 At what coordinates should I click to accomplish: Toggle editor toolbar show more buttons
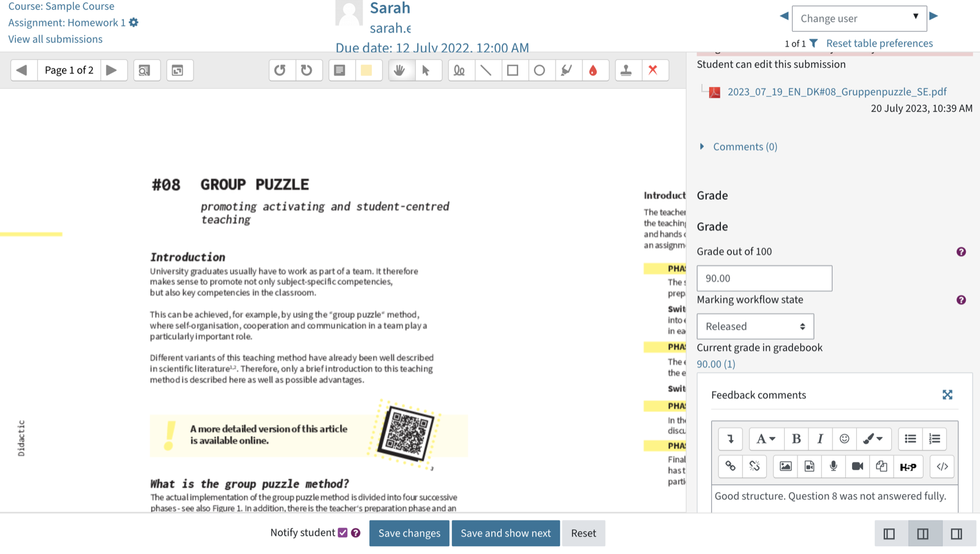pyautogui.click(x=730, y=439)
